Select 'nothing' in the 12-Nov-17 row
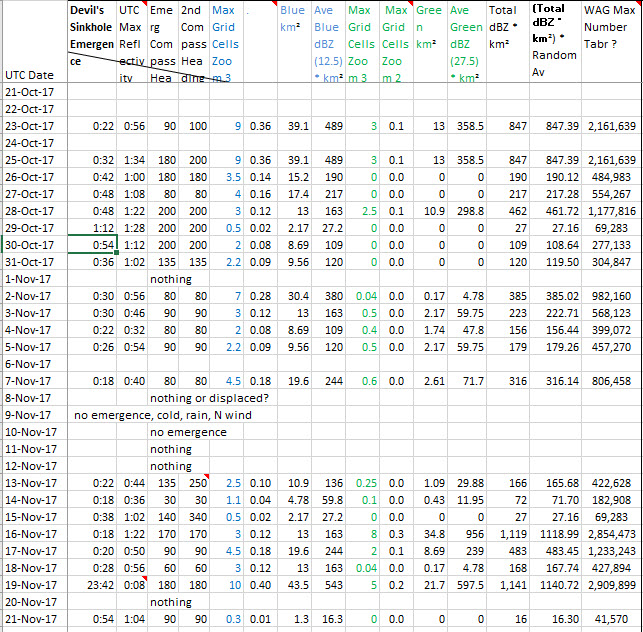Image resolution: width=643 pixels, height=632 pixels. (171, 466)
